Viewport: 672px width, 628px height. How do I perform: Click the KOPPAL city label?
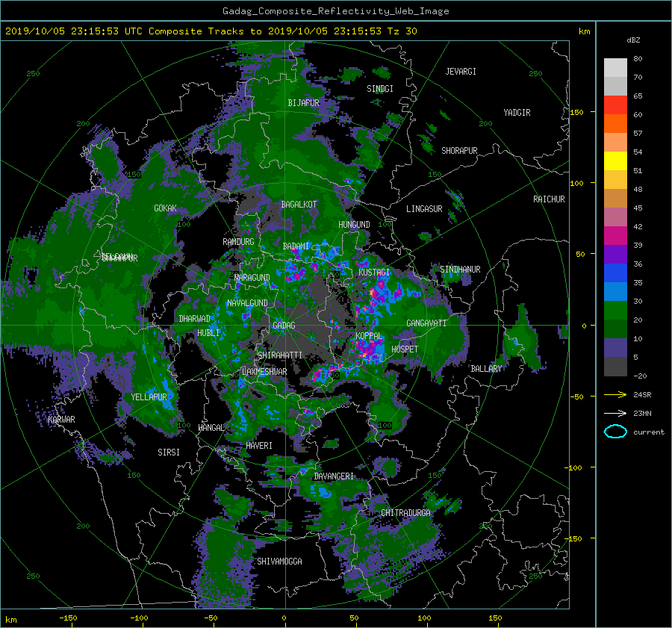pos(369,335)
